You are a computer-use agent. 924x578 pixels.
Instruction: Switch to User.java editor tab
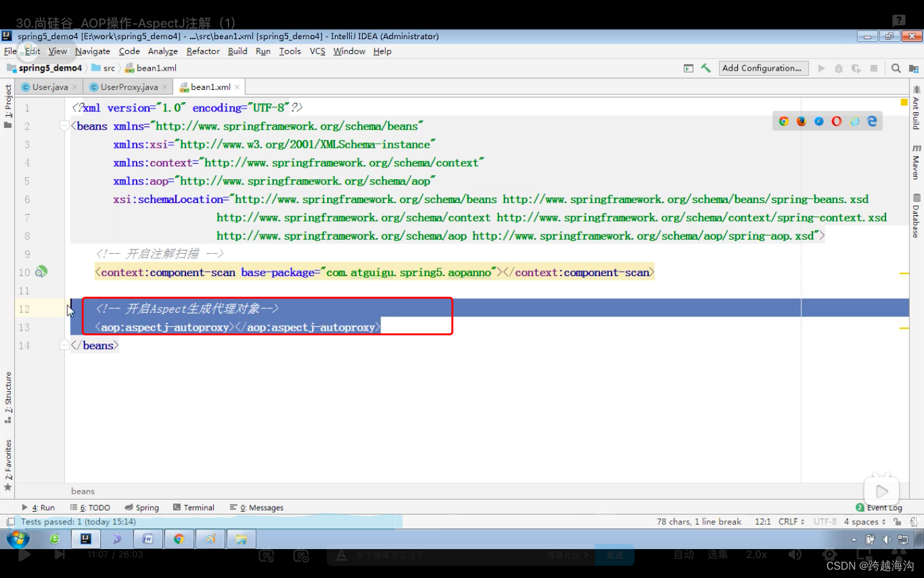49,87
